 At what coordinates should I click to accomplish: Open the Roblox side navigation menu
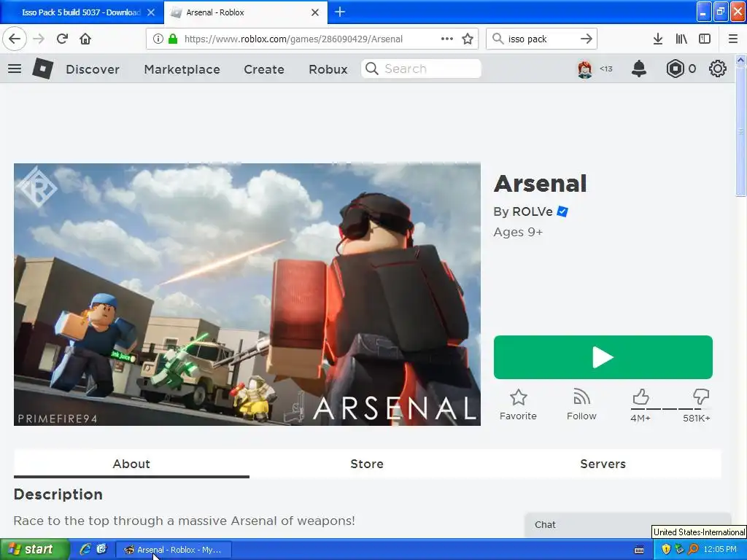15,69
